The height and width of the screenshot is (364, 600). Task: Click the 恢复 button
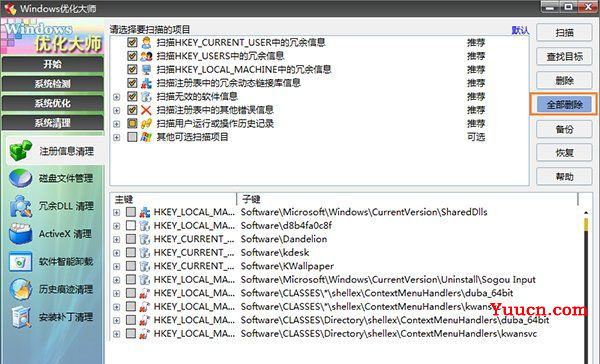(x=564, y=153)
